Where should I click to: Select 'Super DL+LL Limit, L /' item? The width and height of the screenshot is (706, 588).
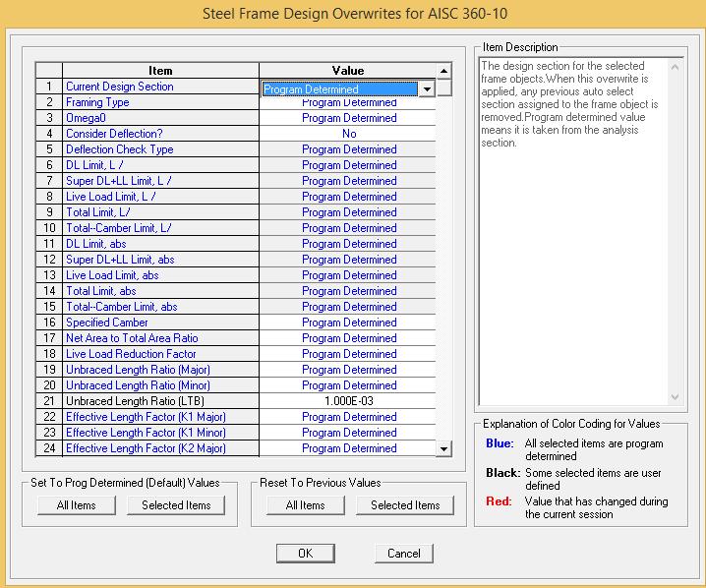click(160, 181)
